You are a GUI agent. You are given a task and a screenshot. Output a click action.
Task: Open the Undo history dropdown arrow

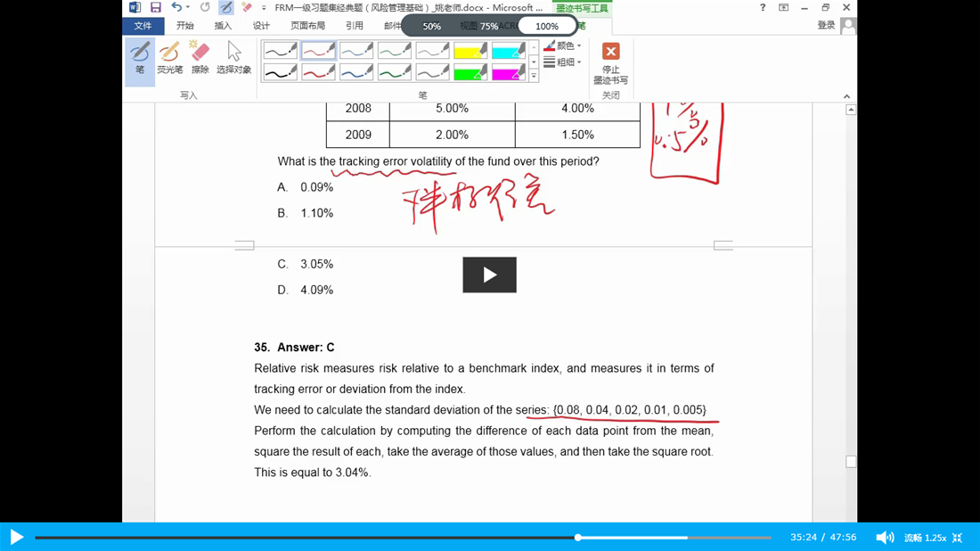point(188,7)
